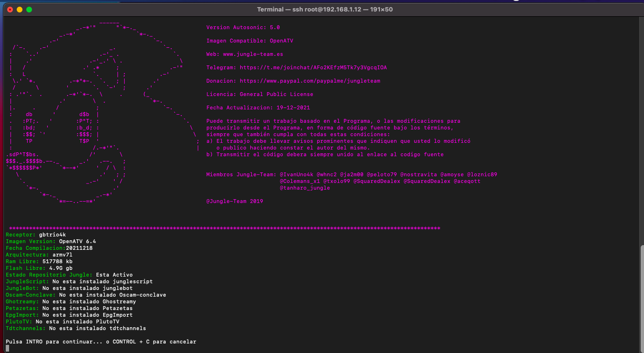Minimize the Terminal with the yellow button

tap(19, 10)
